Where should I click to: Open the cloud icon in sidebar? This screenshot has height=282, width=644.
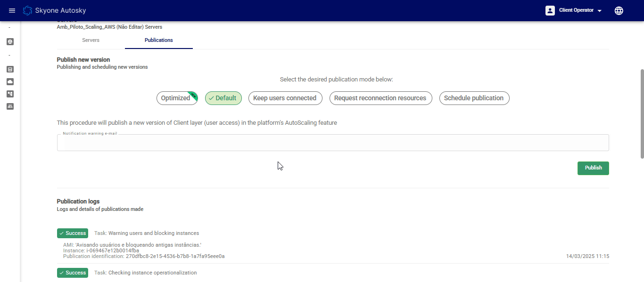pyautogui.click(x=10, y=81)
